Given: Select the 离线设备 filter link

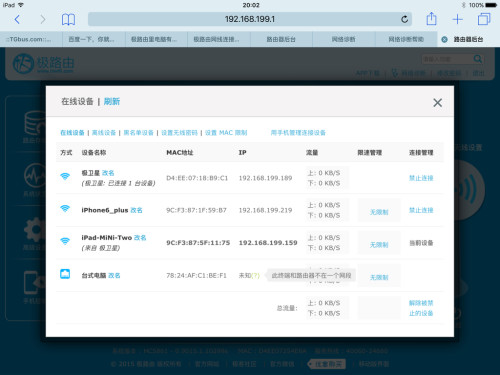Looking at the screenshot, I should tap(104, 133).
